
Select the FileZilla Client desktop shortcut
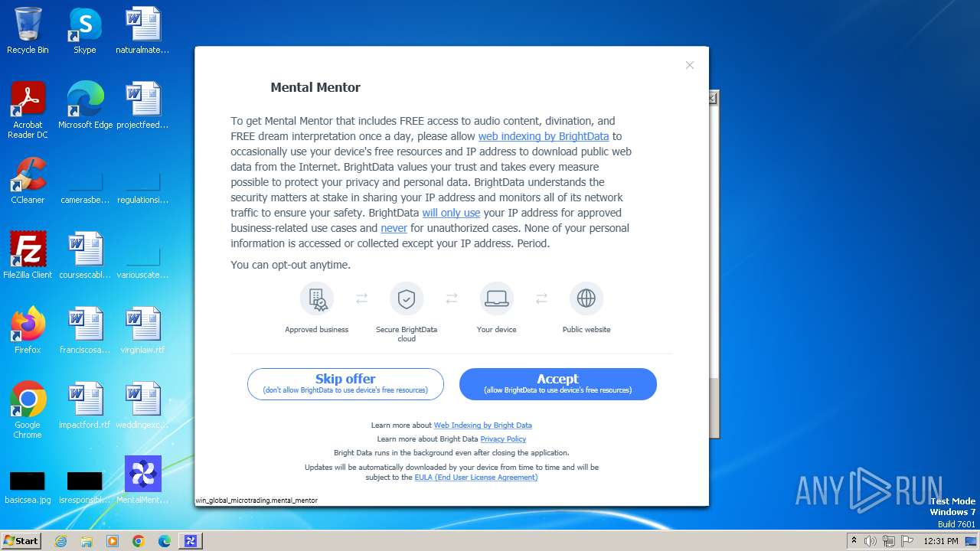[x=28, y=256]
